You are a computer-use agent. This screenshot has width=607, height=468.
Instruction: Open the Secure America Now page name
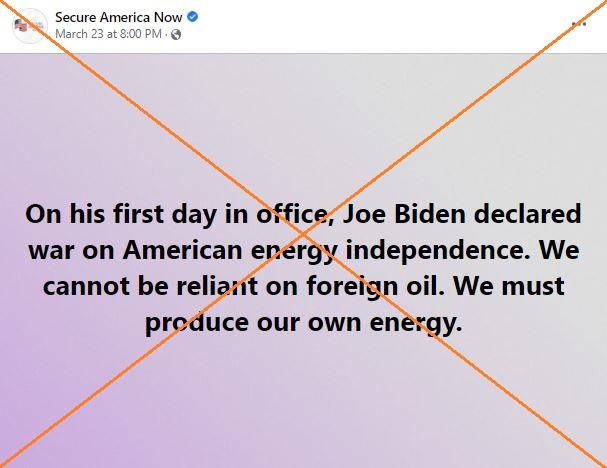coord(118,17)
